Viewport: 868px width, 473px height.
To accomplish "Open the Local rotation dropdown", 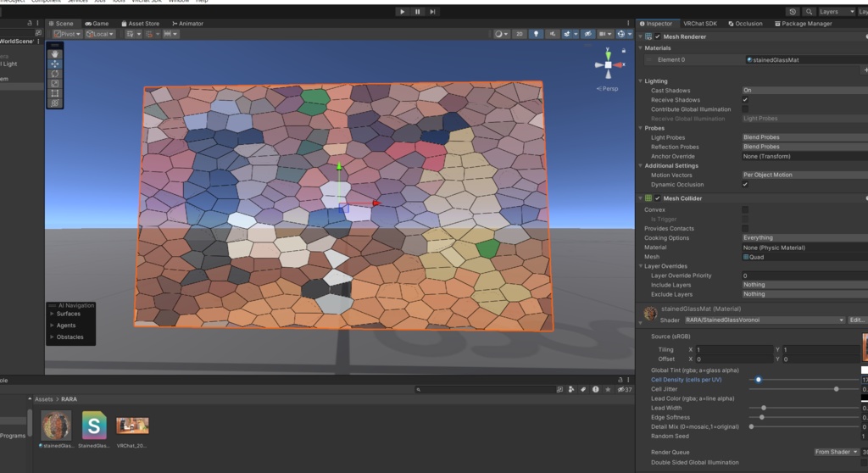I will click(x=100, y=34).
